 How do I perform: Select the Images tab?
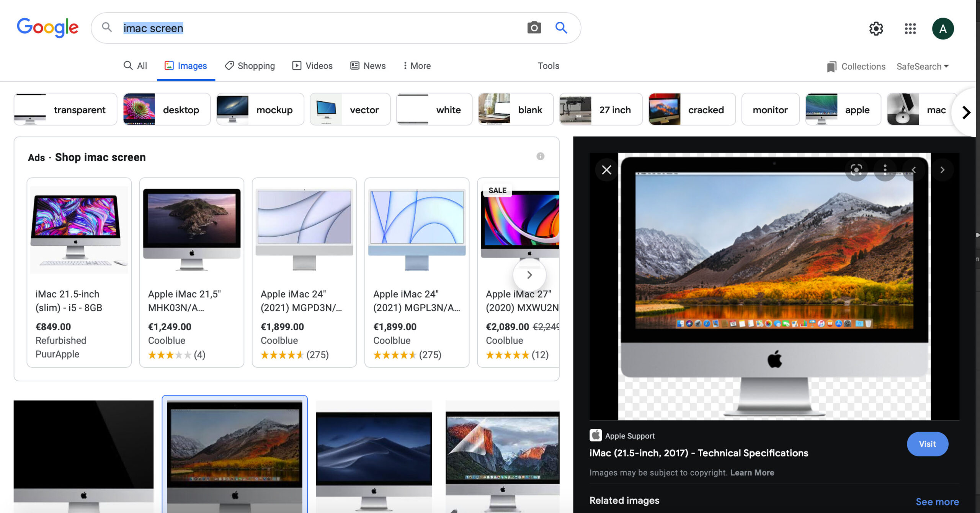[186, 66]
